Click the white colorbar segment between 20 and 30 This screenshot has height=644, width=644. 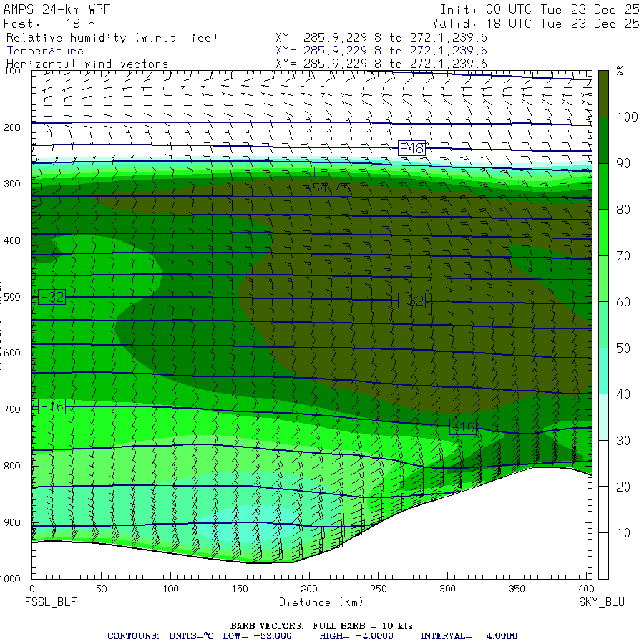tap(603, 463)
